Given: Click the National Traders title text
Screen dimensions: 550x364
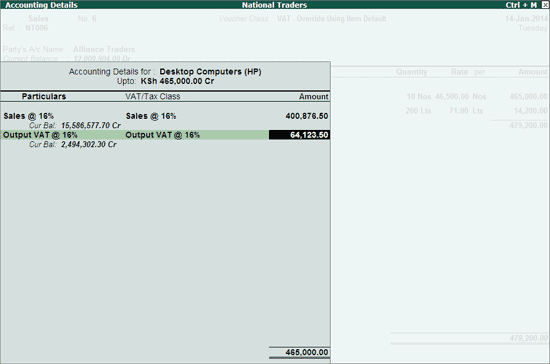Looking at the screenshot, I should (x=274, y=5).
